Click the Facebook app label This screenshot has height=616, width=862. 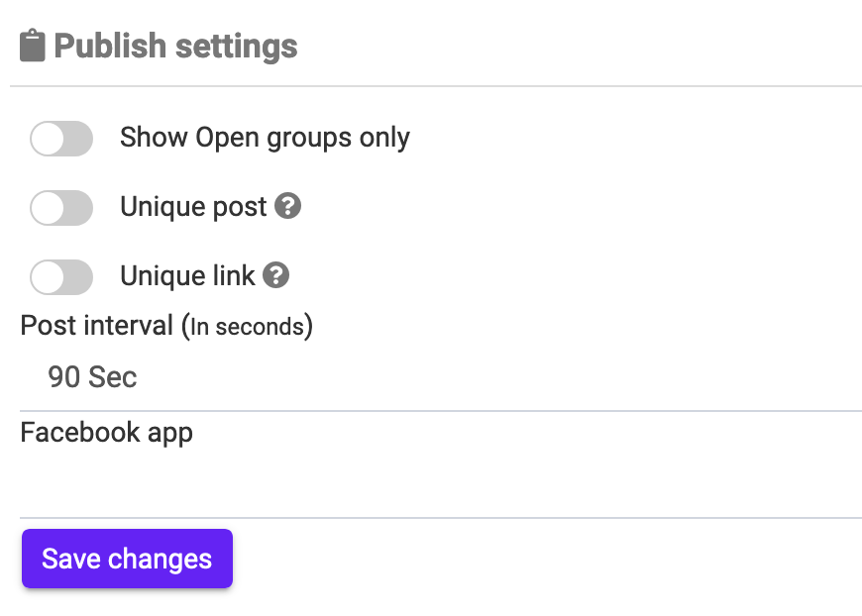(x=106, y=433)
